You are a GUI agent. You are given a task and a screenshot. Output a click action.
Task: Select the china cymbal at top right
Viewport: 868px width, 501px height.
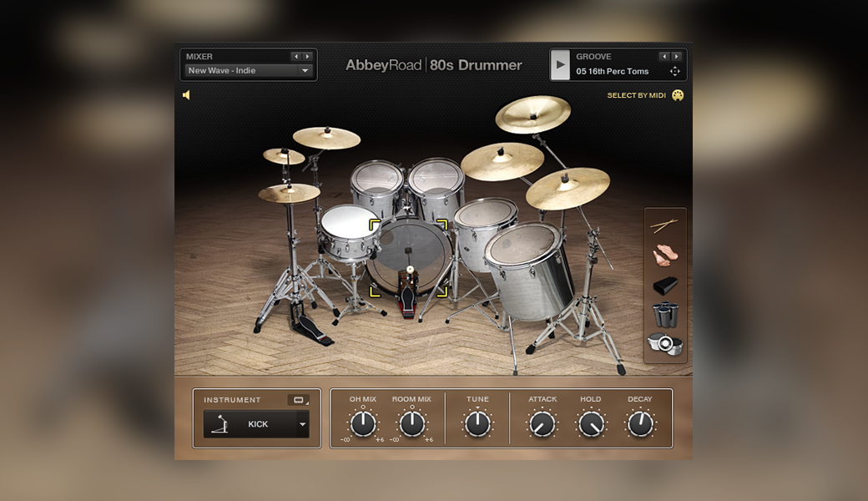tap(532, 114)
